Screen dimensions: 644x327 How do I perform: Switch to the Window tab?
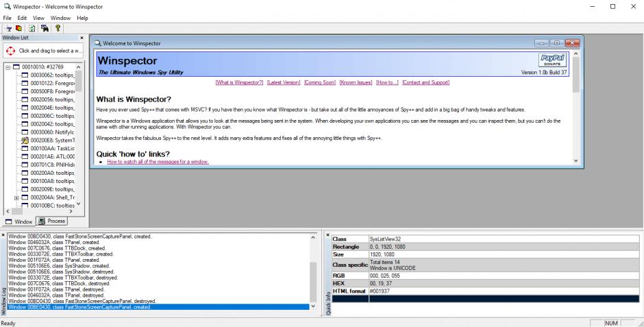[19, 221]
